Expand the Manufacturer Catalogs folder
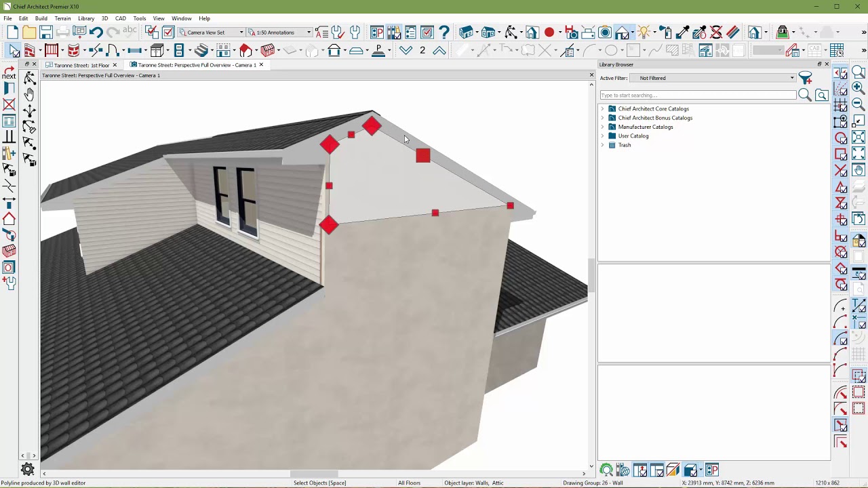The image size is (868, 488). 602,127
